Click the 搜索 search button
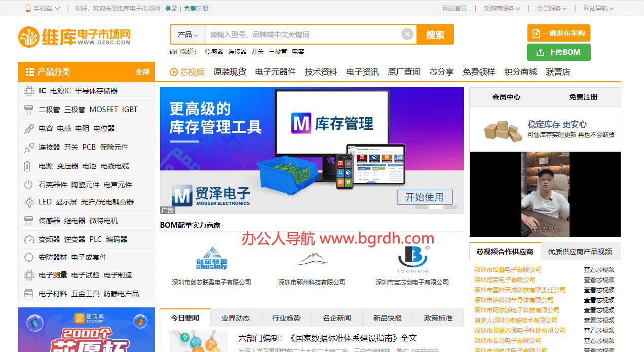 pos(435,33)
